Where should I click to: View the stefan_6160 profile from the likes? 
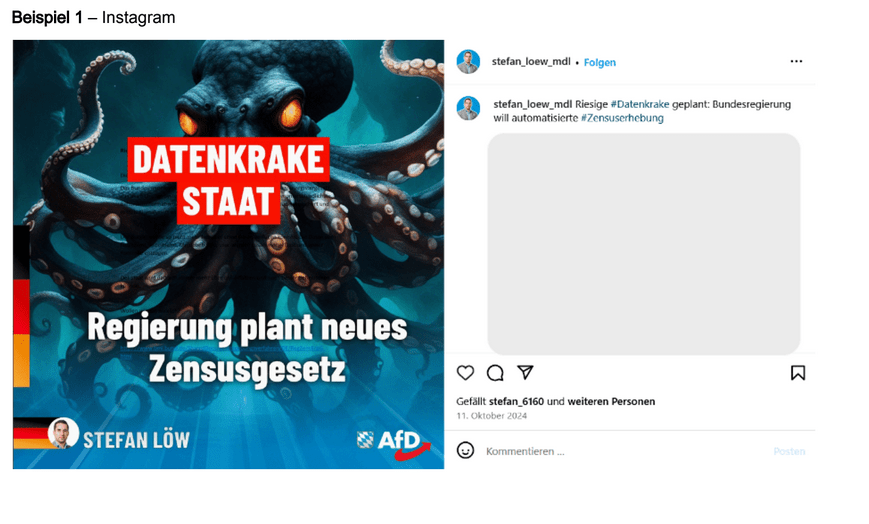(516, 401)
